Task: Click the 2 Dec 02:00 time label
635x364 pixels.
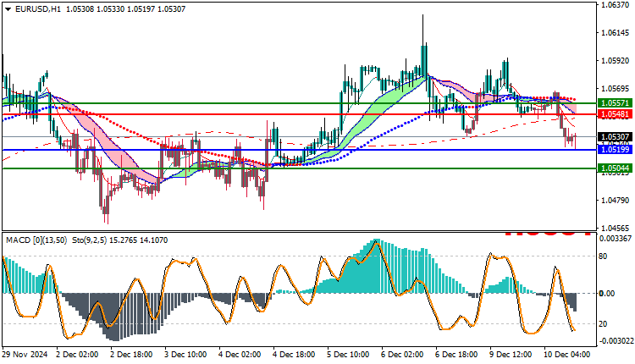Action: click(x=77, y=355)
